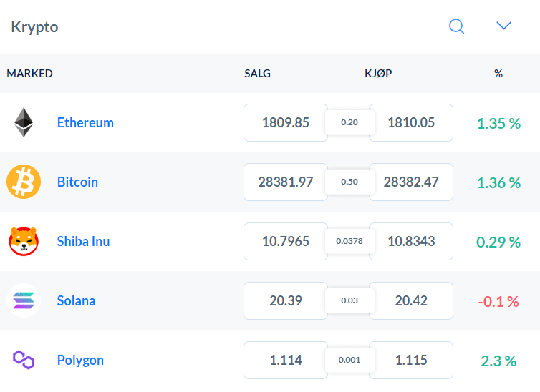Click Bitcoin's 1.36 % change
The height and width of the screenshot is (392, 540).
click(498, 183)
